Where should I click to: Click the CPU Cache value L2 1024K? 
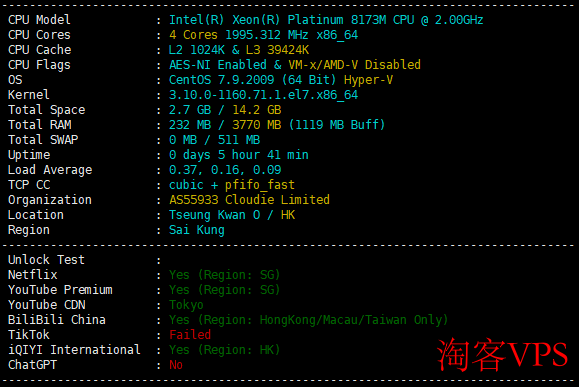pos(196,50)
